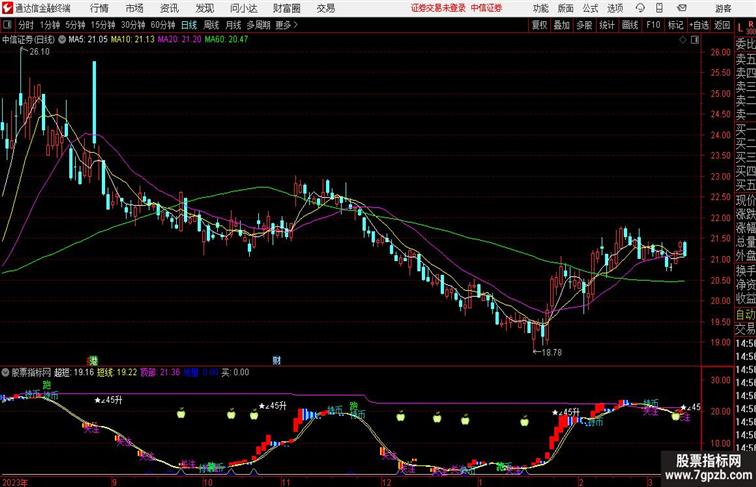The width and height of the screenshot is (756, 487).
Task: Open the 问小达 menu
Action: (243, 8)
